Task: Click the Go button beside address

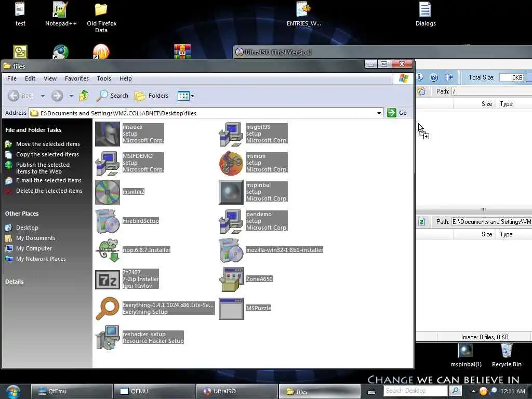Action: 397,113
